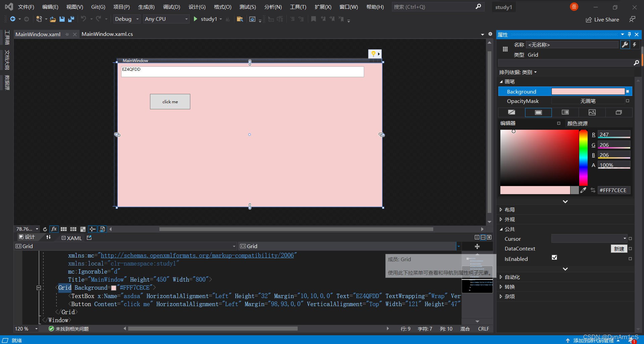Start debugging study1 with green play button
This screenshot has width=644, height=344.
coord(195,19)
